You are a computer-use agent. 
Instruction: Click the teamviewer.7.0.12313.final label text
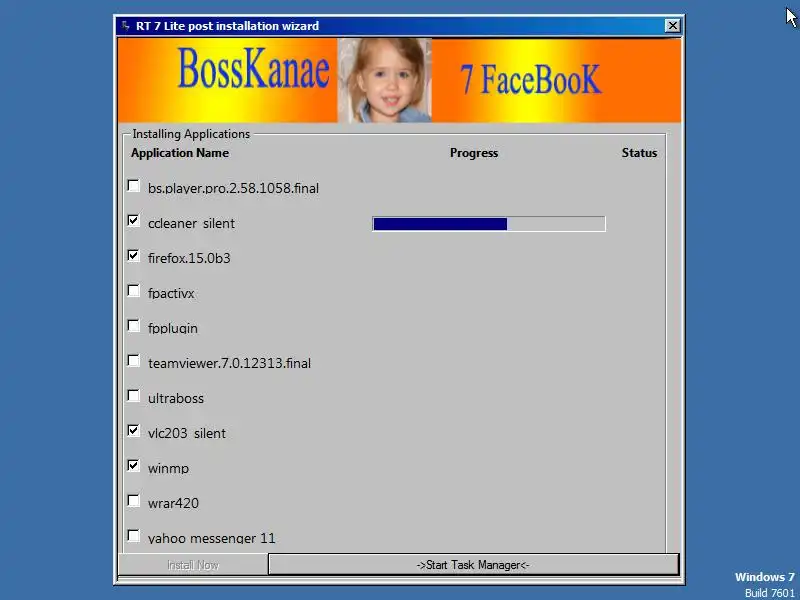click(229, 363)
